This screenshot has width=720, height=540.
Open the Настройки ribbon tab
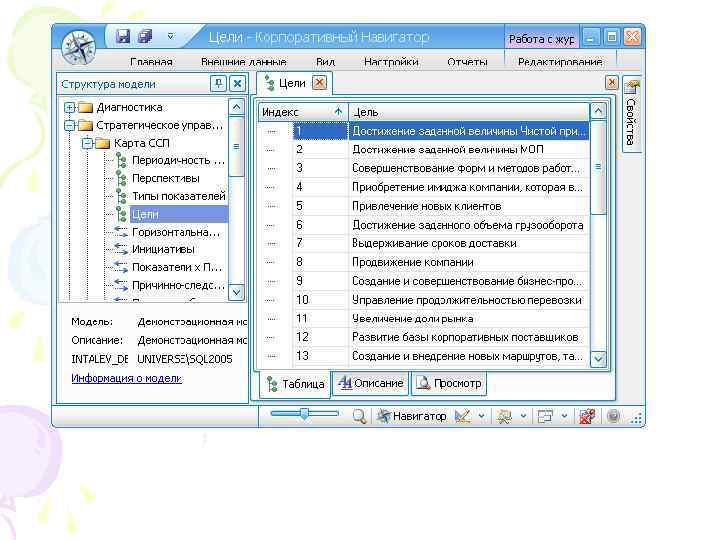(391, 62)
